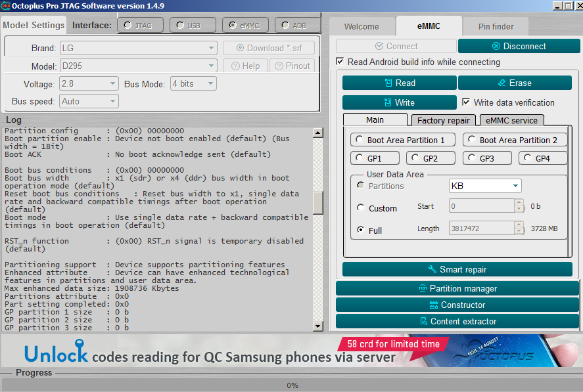Select the eMMC interface radio button
Viewport: 583px width, 392px height.
233,25
